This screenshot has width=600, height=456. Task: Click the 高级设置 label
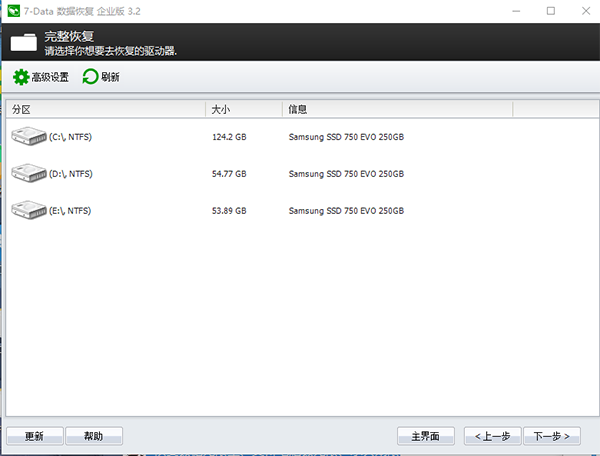click(50, 77)
